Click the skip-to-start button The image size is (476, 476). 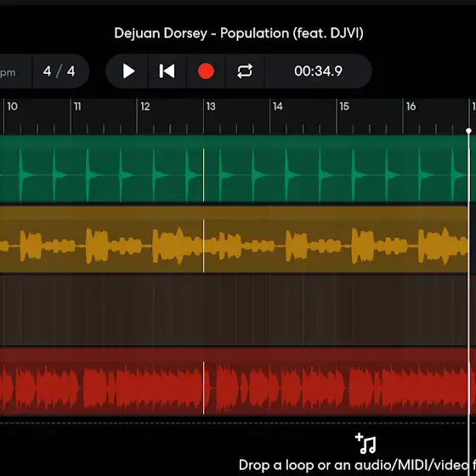[x=167, y=71]
